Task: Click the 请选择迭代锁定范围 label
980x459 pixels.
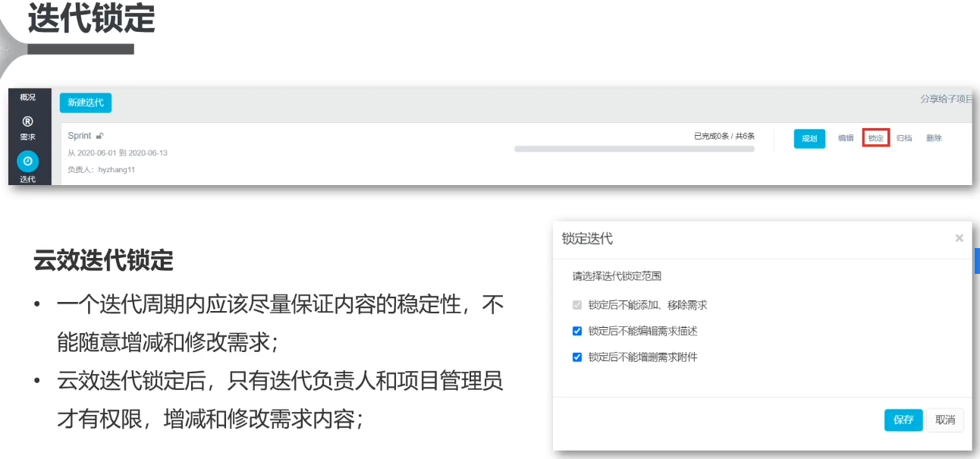Action: coord(617,276)
